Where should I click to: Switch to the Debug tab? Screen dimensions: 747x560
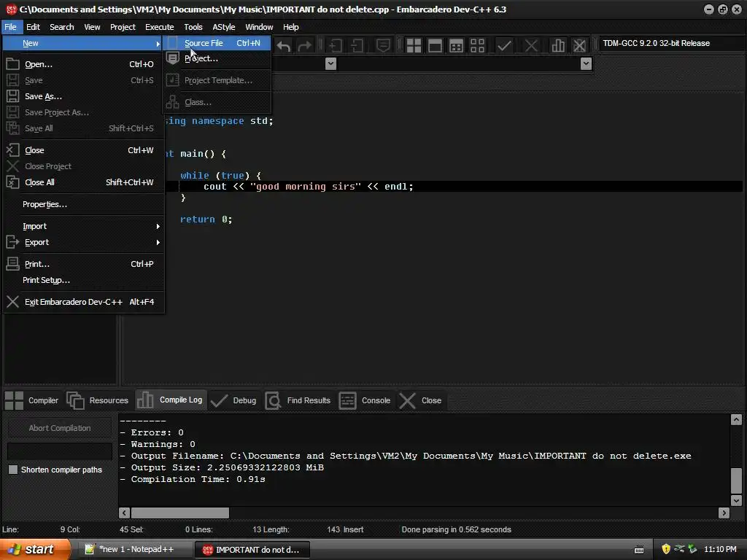pyautogui.click(x=233, y=400)
